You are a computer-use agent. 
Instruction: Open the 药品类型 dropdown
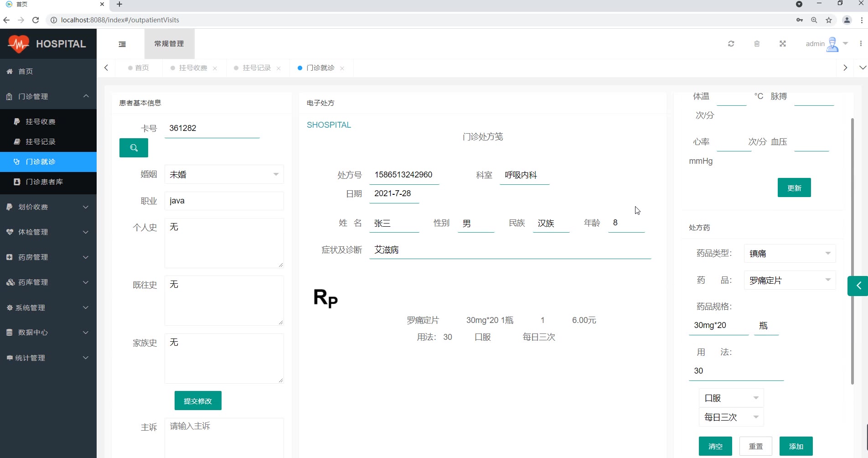[790, 254]
